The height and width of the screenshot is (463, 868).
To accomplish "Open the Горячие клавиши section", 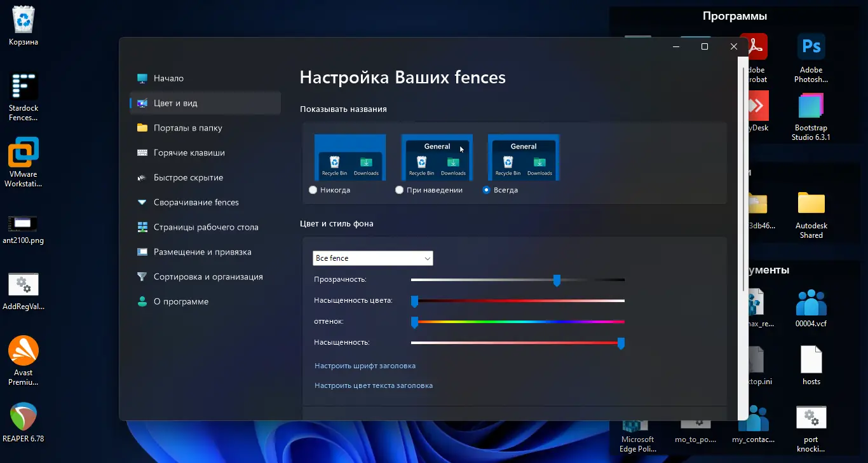I will [x=205, y=153].
